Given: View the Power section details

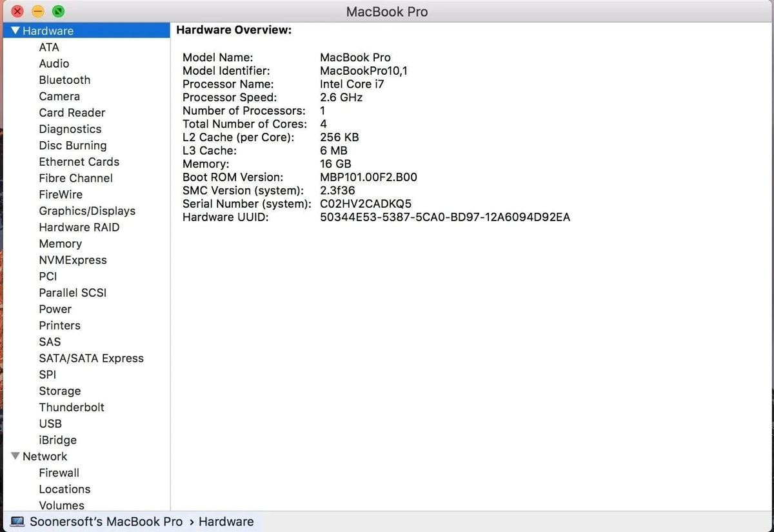Looking at the screenshot, I should (55, 309).
